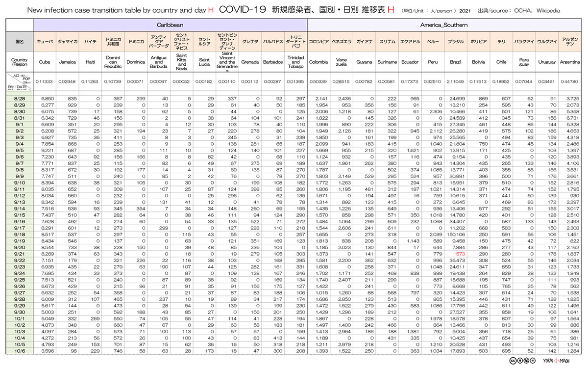588x368 pixels.
Task: Select the 'Ecuador' column header
Action: [410, 63]
